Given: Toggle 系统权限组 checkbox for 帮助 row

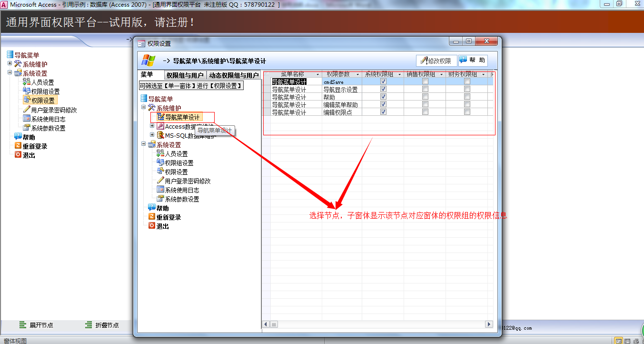Looking at the screenshot, I should 383,97.
